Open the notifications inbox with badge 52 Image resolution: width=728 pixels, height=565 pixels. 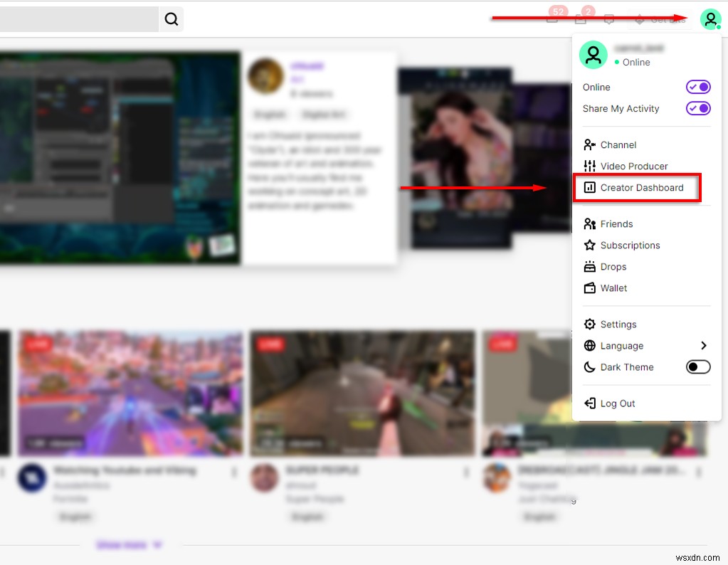pyautogui.click(x=552, y=18)
